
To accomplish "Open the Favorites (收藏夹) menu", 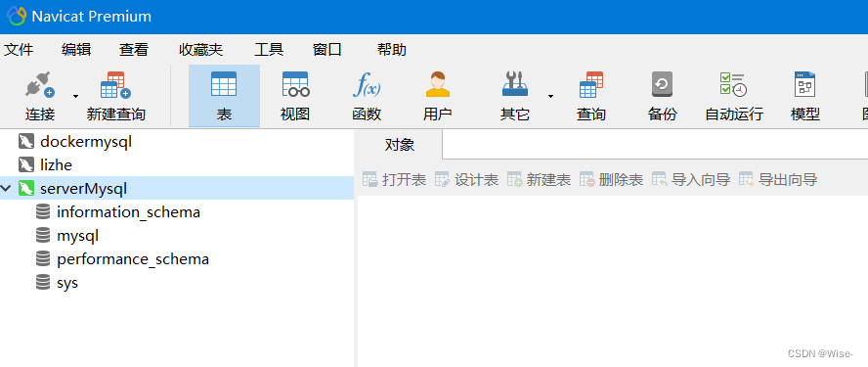I will pyautogui.click(x=201, y=50).
